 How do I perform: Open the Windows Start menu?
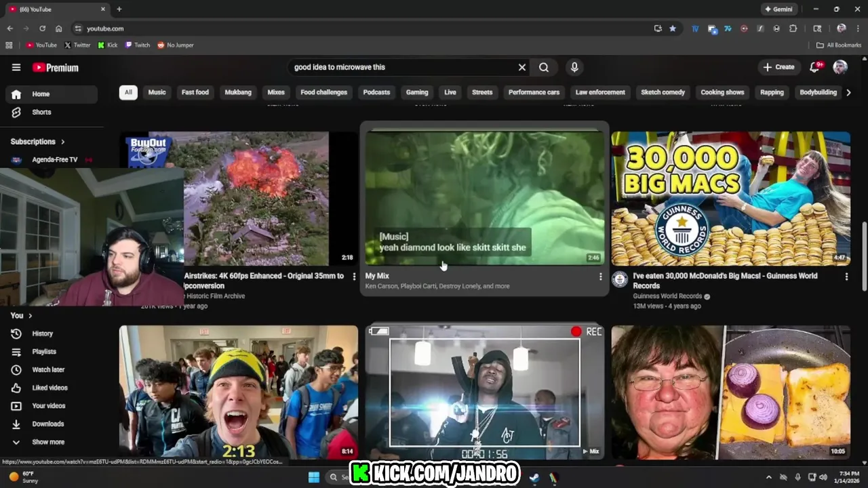coord(314,477)
